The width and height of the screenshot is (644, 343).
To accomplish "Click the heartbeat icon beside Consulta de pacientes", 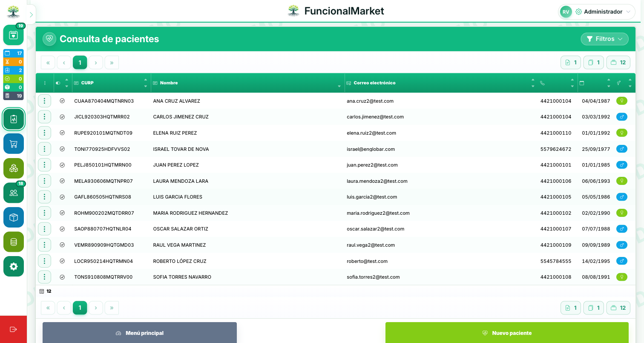I will [49, 39].
